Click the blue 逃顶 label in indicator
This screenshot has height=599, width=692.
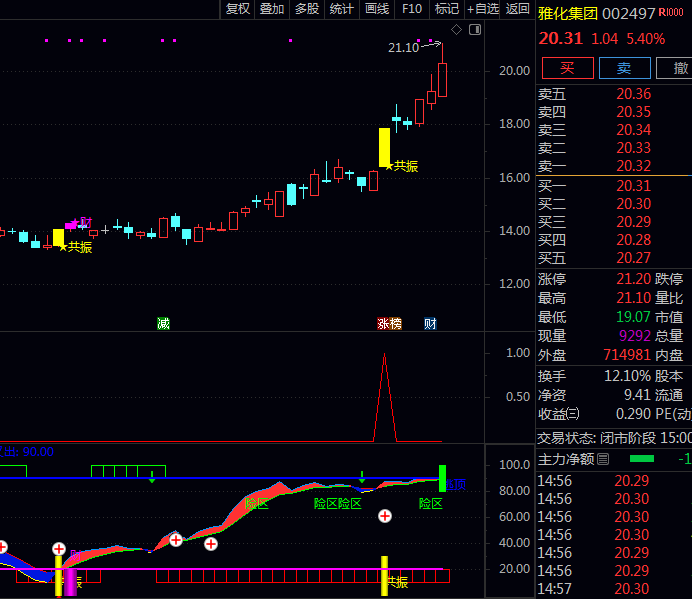[x=456, y=485]
